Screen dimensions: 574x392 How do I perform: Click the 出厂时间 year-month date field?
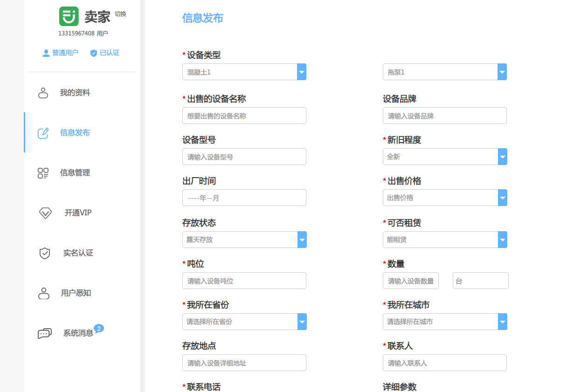(x=244, y=198)
